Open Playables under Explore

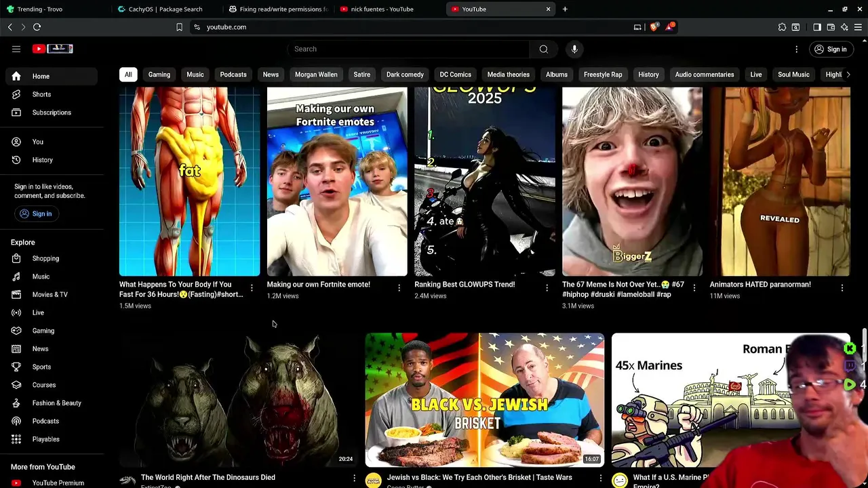(x=52, y=439)
